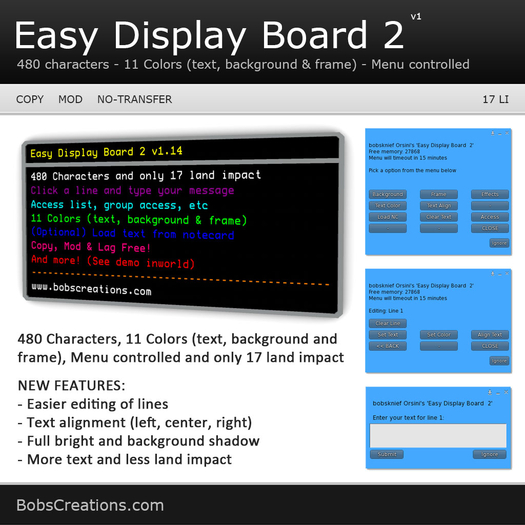Click blank dash button below Load NC

(388, 228)
